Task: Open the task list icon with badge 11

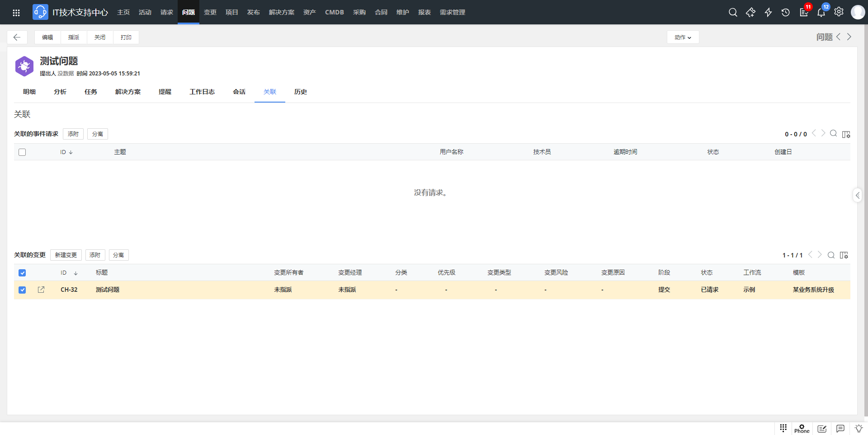Action: pyautogui.click(x=804, y=12)
